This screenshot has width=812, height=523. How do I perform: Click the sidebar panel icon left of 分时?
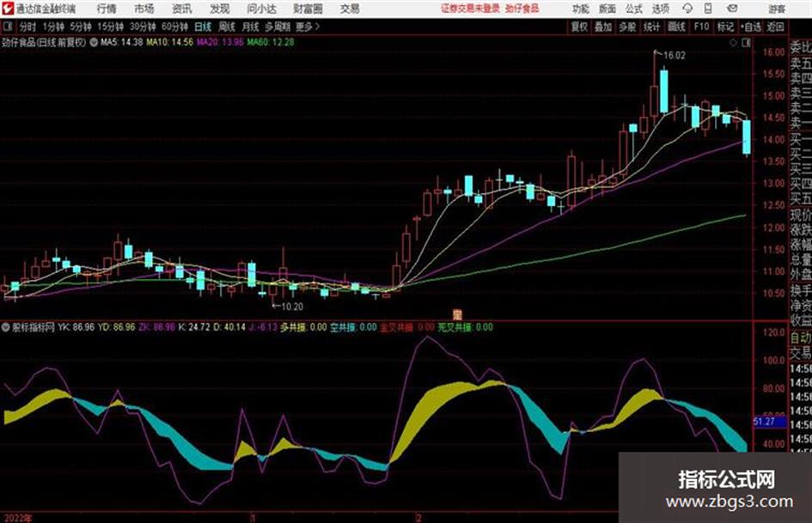tap(7, 27)
